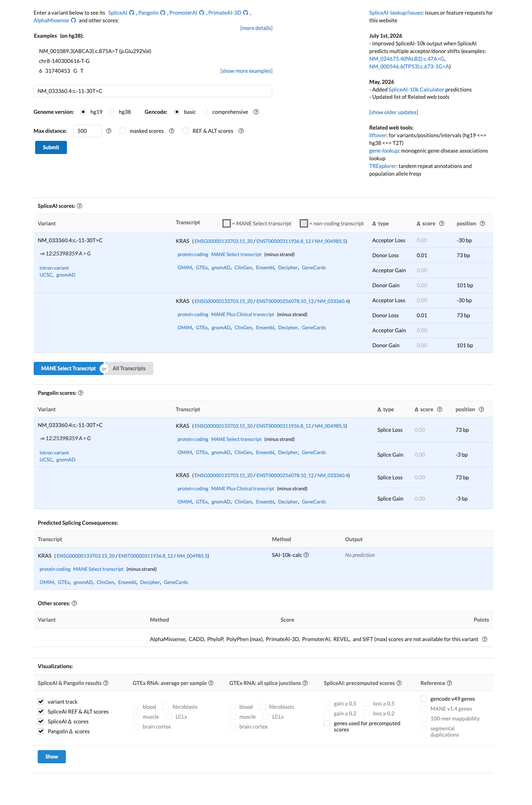Click help icon next to SAI-10k-calc
Screen dimensions: 532x805
tap(307, 555)
